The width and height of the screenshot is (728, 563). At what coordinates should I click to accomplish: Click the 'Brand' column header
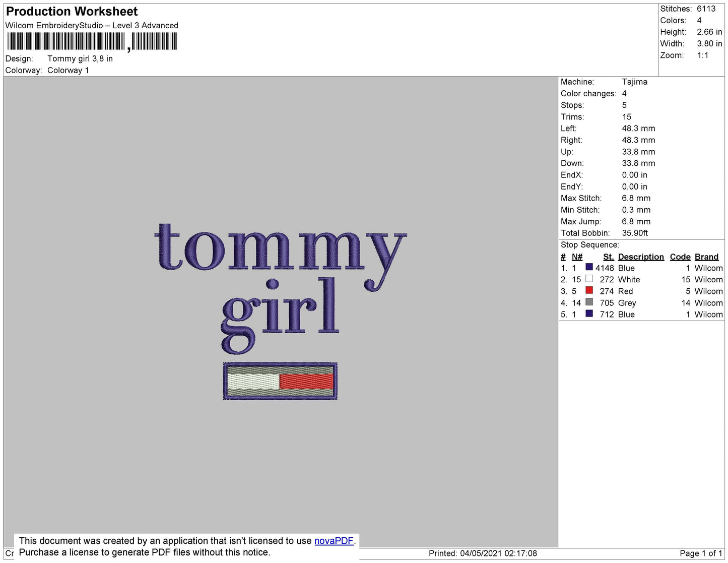coord(706,257)
